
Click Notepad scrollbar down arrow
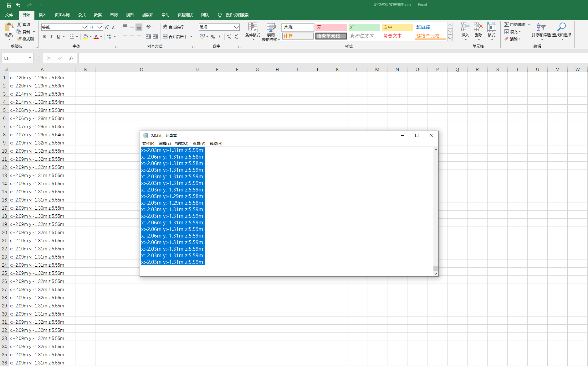tap(436, 274)
